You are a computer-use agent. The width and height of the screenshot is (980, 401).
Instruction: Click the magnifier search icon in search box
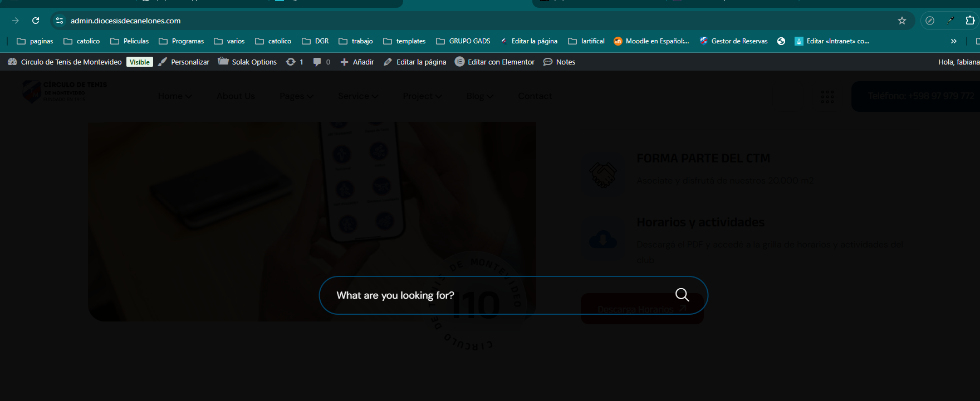click(x=682, y=295)
